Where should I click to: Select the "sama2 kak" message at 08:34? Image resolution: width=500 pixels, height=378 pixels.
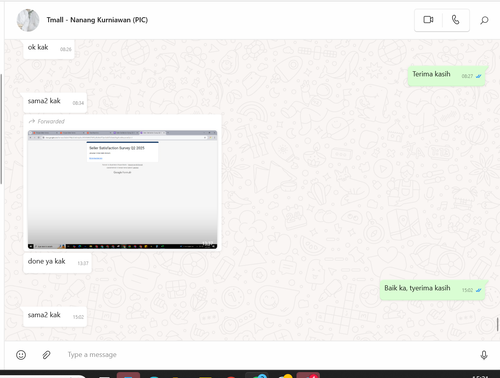[55, 102]
